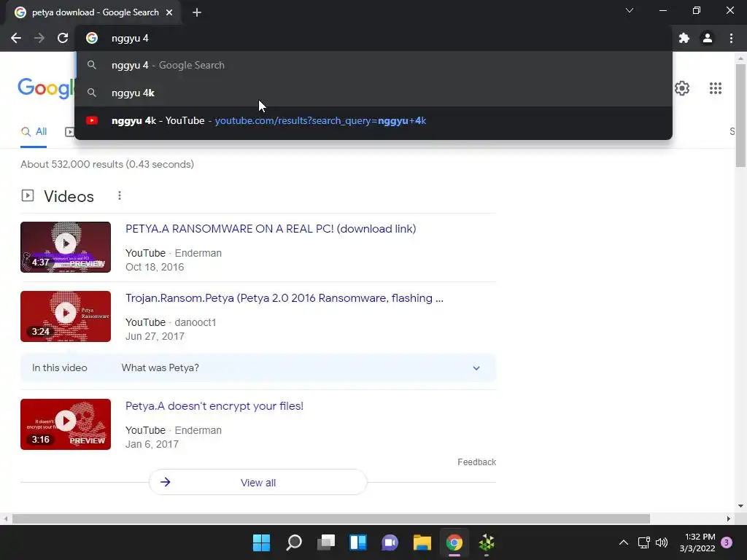Click the Google logo

46,88
